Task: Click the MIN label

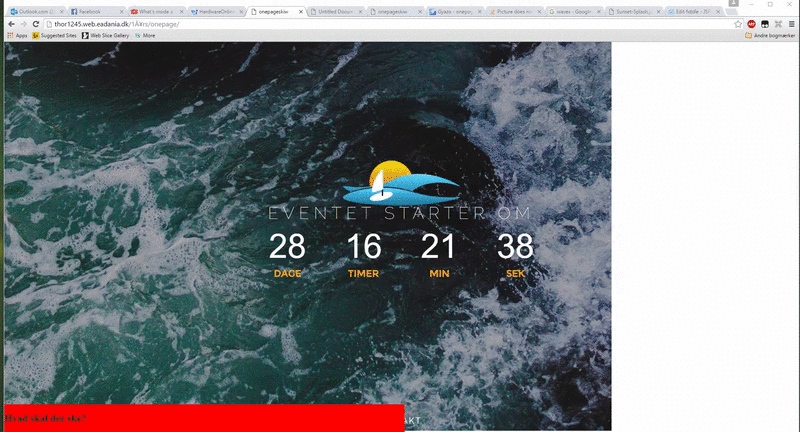Action: [439, 274]
